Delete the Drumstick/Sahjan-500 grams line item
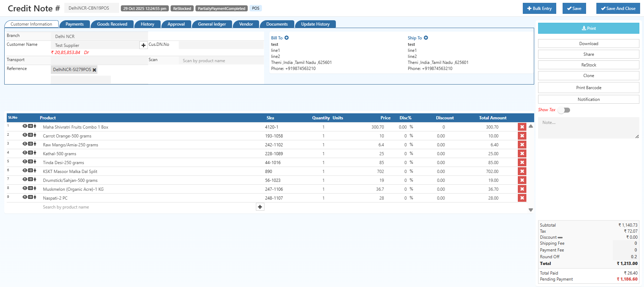 coord(522,180)
